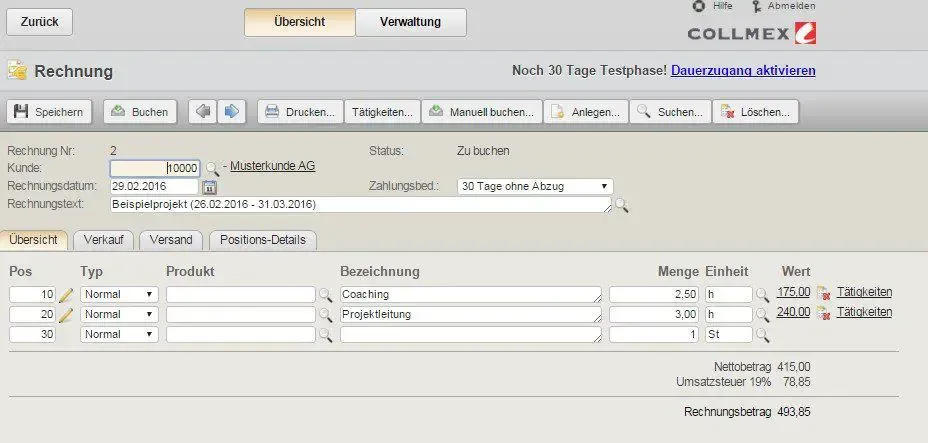Click the Anlegen toolbar button
Viewport: 928px width, 443px height.
(586, 112)
